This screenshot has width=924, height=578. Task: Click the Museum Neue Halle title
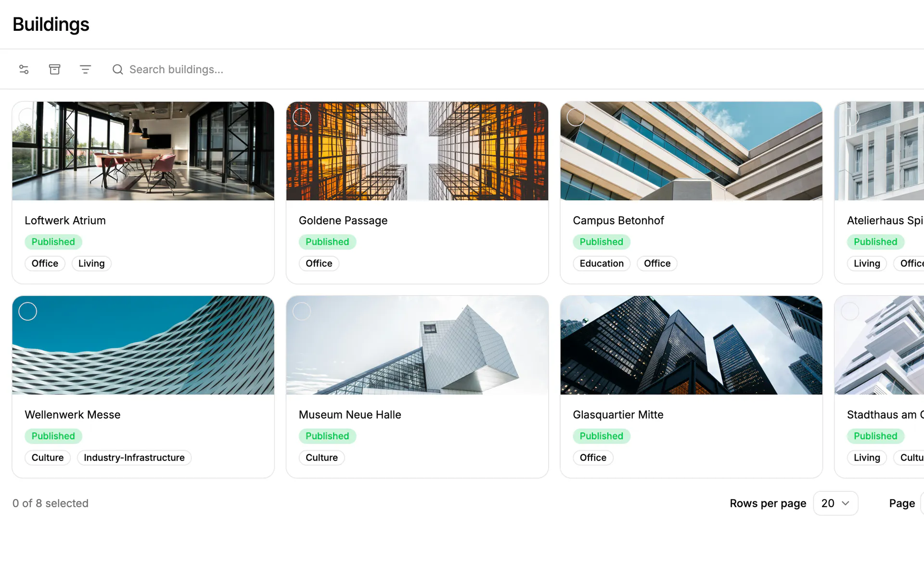click(x=350, y=415)
